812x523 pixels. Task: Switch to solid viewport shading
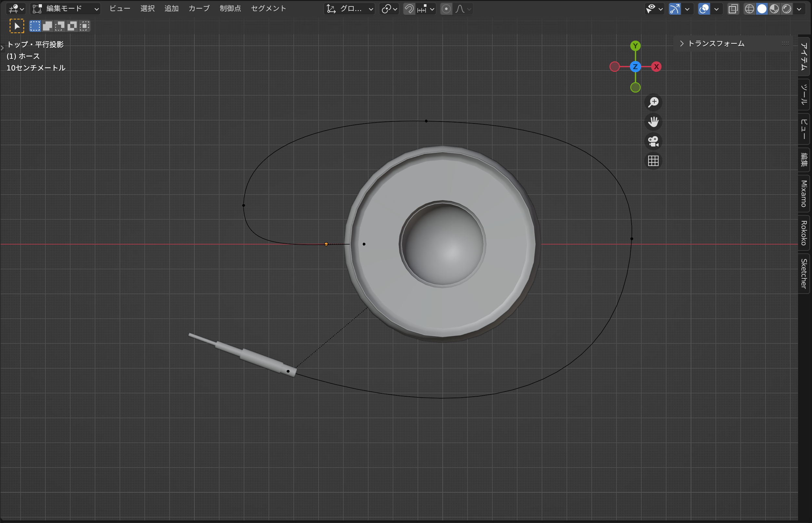click(x=762, y=9)
